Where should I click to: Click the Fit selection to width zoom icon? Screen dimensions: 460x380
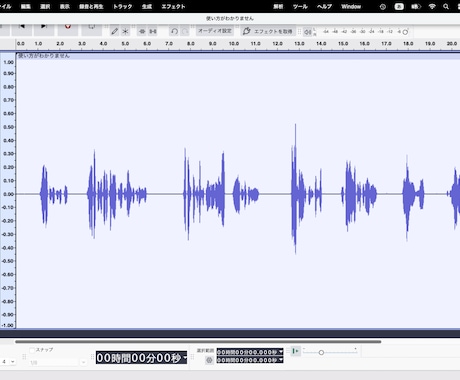click(142, 31)
